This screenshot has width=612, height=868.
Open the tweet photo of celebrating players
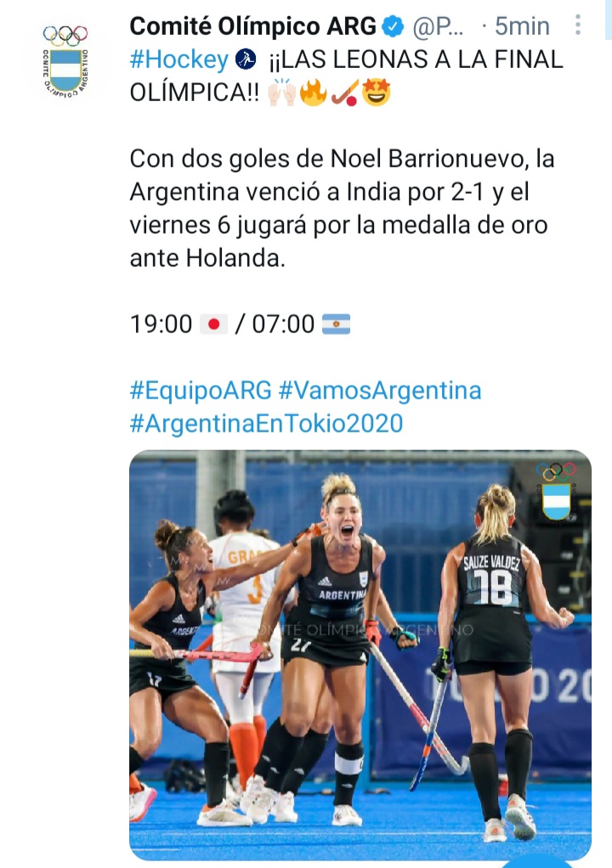360,655
